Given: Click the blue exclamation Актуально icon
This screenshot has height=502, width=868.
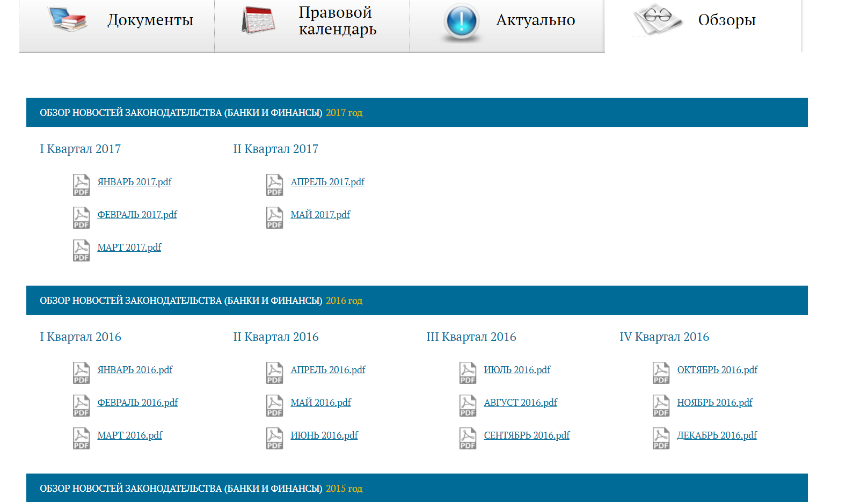Looking at the screenshot, I should point(461,21).
